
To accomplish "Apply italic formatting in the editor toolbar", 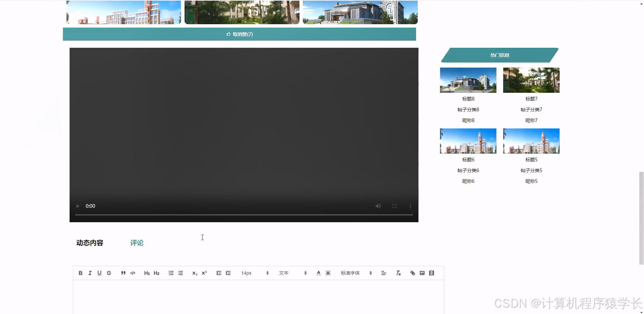I will click(x=90, y=273).
